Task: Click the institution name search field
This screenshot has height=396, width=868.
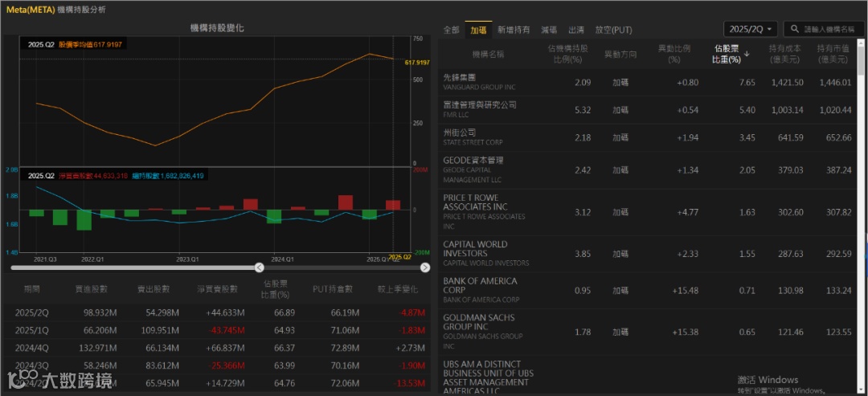Action: pyautogui.click(x=824, y=29)
